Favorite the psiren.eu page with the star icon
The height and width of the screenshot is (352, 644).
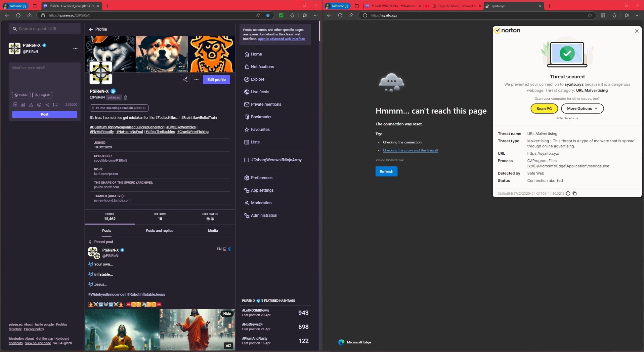click(268, 15)
